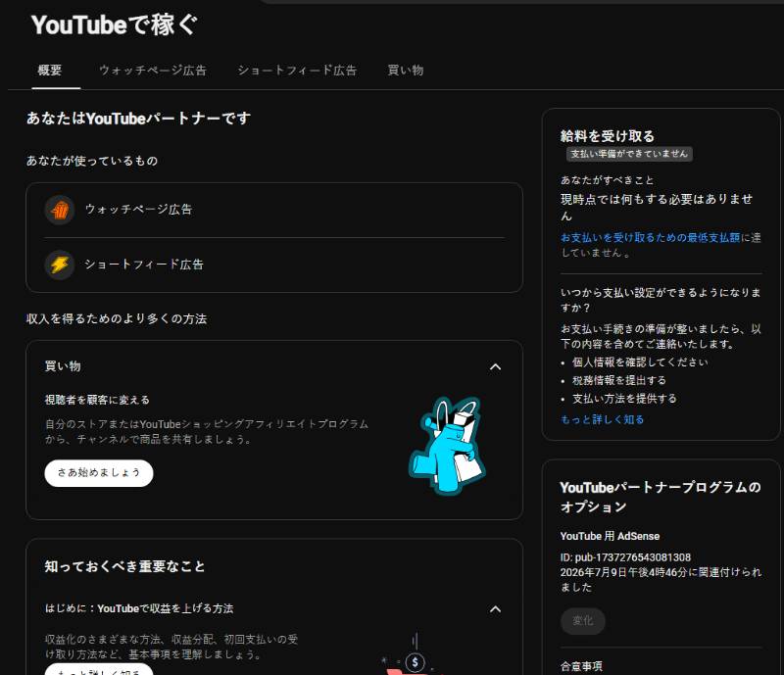This screenshot has width=784, height=675.
Task: Open the ショートフィード広告 tab
Action: coord(297,71)
